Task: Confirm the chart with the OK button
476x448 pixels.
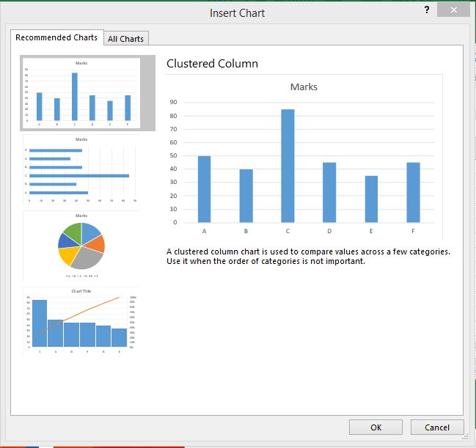Action: (x=376, y=427)
